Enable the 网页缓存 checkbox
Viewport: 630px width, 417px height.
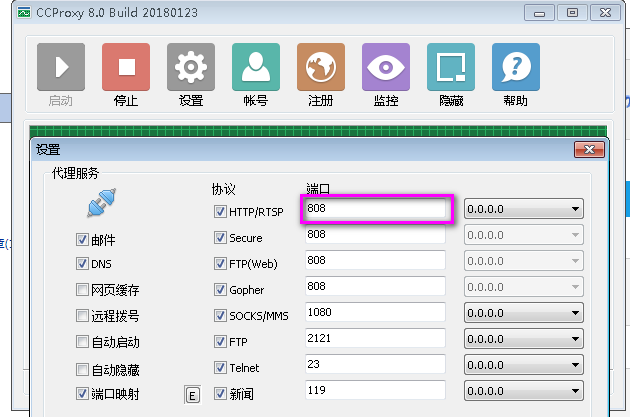click(x=82, y=290)
